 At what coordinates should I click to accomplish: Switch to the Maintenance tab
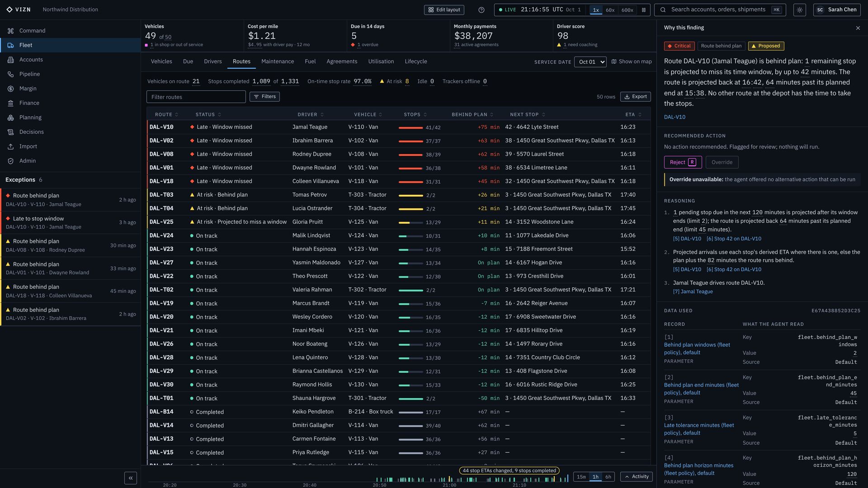point(278,61)
